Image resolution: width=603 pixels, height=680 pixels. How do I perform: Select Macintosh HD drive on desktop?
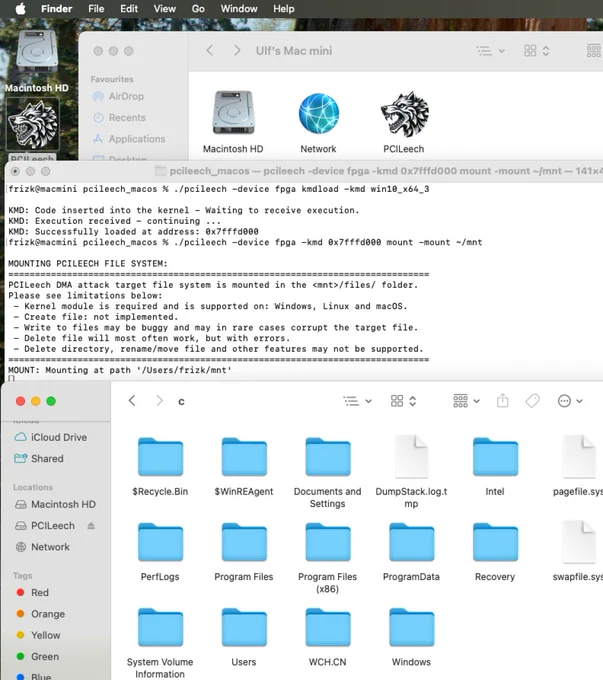point(37,61)
